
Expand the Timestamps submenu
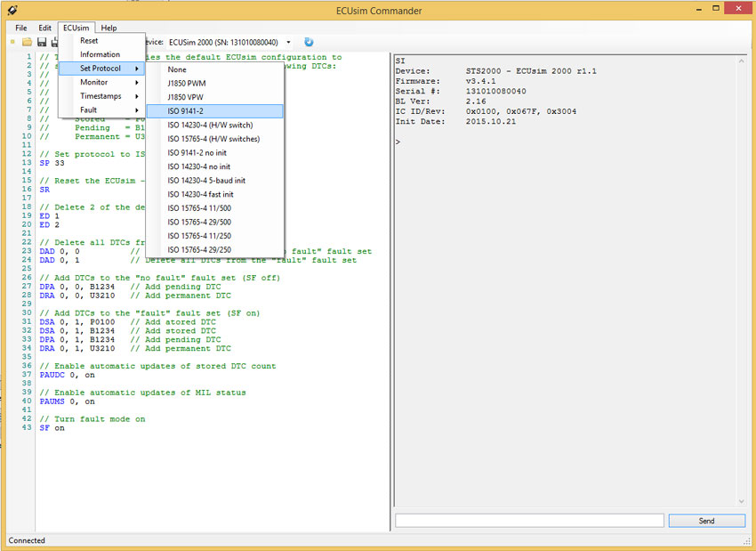tap(101, 96)
